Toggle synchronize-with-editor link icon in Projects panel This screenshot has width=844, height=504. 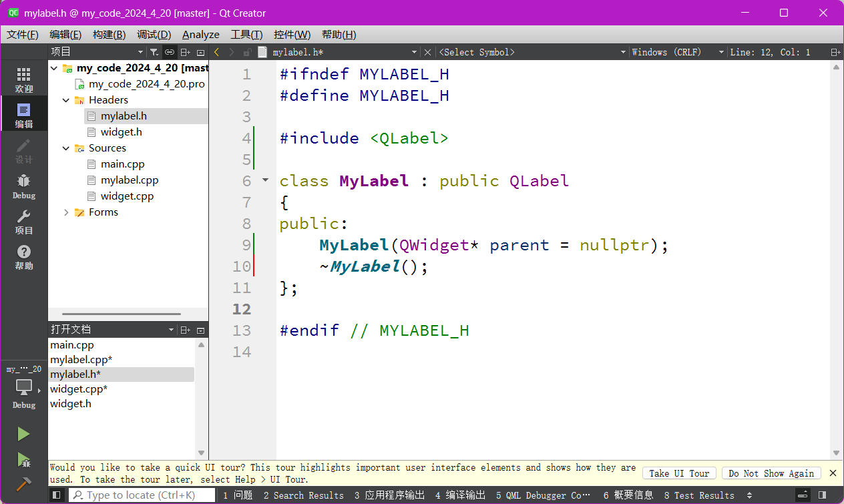click(x=169, y=51)
